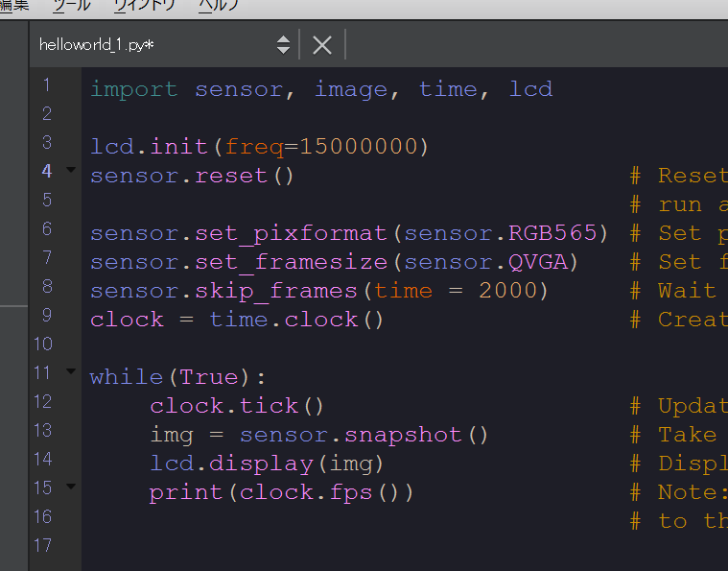Click the True keyword in while statement
This screenshot has width=728, height=571.
click(x=208, y=377)
